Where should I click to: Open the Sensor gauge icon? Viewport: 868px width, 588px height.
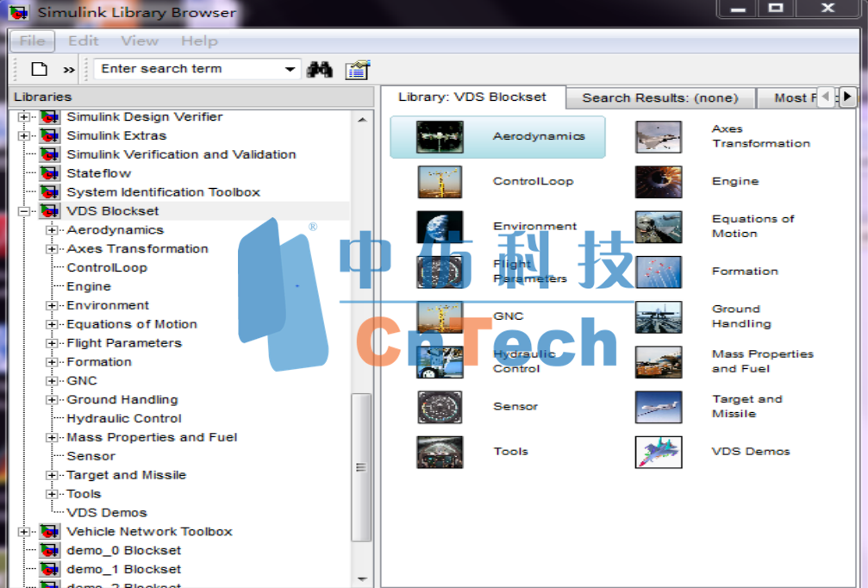click(440, 407)
